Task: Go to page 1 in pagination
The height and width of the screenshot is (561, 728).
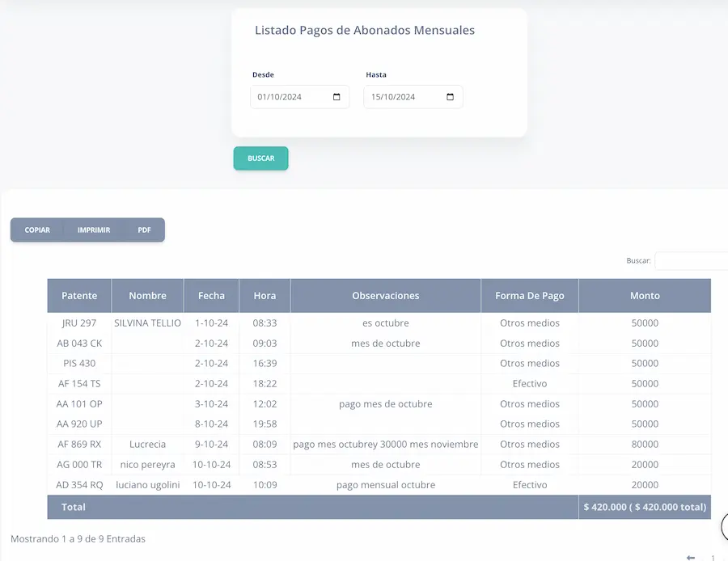Action: coord(713,557)
